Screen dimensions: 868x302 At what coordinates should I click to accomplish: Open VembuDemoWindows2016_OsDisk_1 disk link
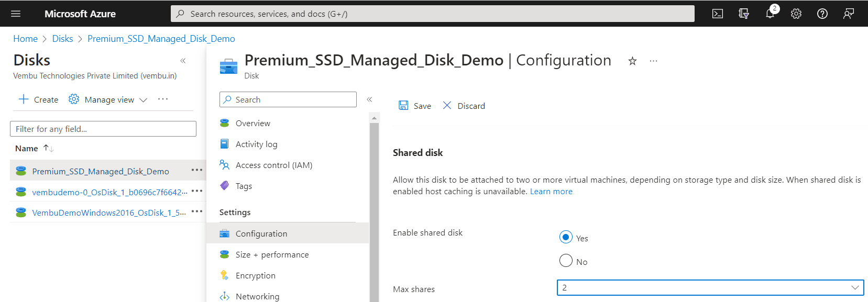tap(108, 212)
